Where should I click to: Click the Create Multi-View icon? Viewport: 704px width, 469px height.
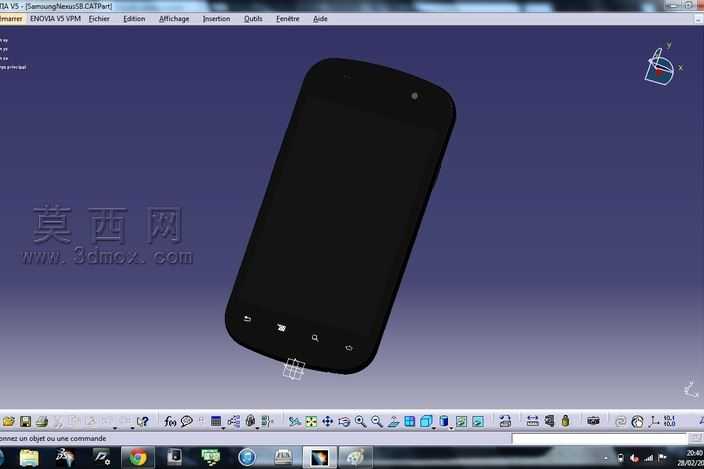(409, 421)
